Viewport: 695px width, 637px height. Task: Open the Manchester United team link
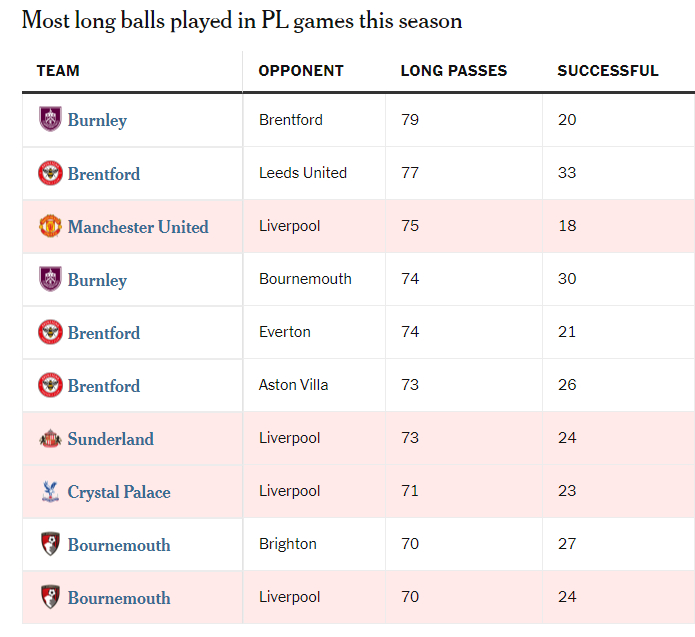[138, 227]
